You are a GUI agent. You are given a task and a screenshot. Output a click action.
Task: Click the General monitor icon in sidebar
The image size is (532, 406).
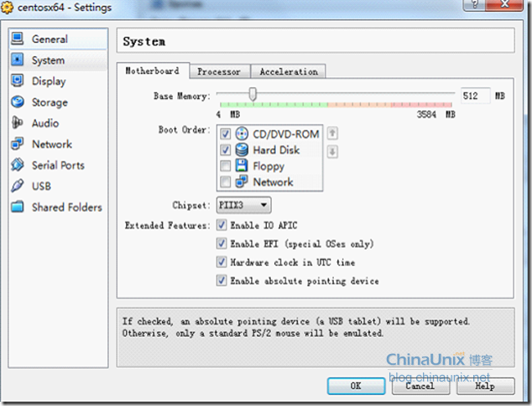coord(18,39)
